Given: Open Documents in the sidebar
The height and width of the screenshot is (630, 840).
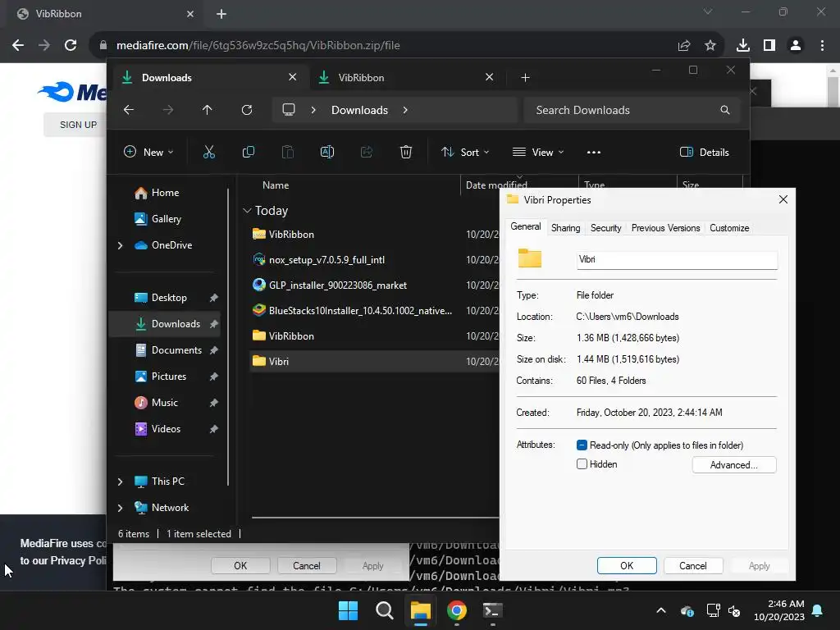Looking at the screenshot, I should 166,350.
